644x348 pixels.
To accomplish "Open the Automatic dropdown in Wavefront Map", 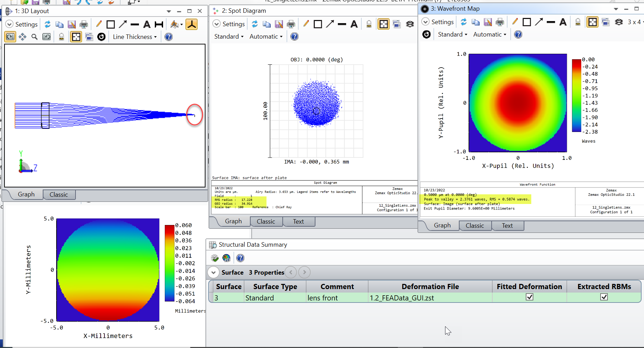I will point(490,34).
